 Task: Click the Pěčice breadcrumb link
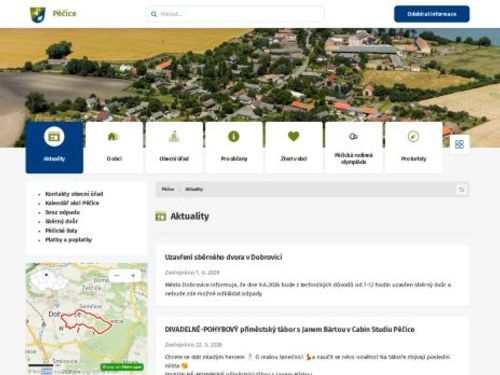pyautogui.click(x=168, y=189)
